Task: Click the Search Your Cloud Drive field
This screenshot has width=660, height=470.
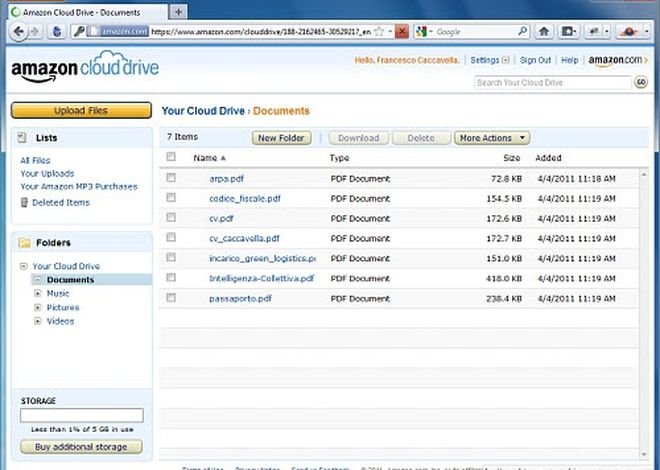Action: tap(553, 82)
